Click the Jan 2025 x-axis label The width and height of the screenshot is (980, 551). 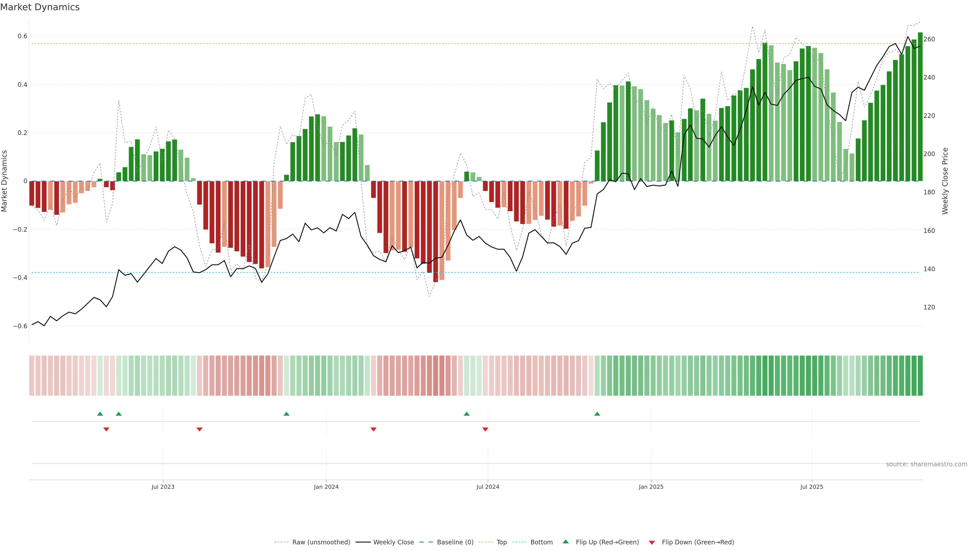coord(651,487)
